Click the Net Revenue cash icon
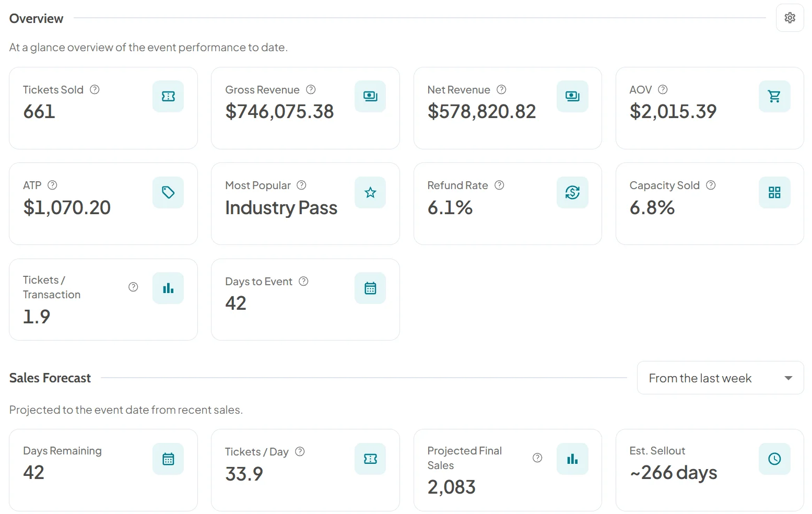The width and height of the screenshot is (812, 514). pos(572,96)
